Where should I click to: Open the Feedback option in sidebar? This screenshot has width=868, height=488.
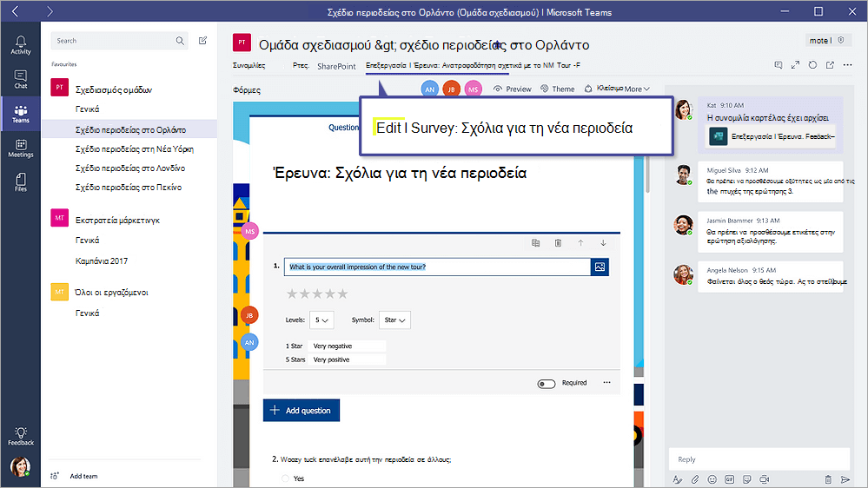click(21, 436)
